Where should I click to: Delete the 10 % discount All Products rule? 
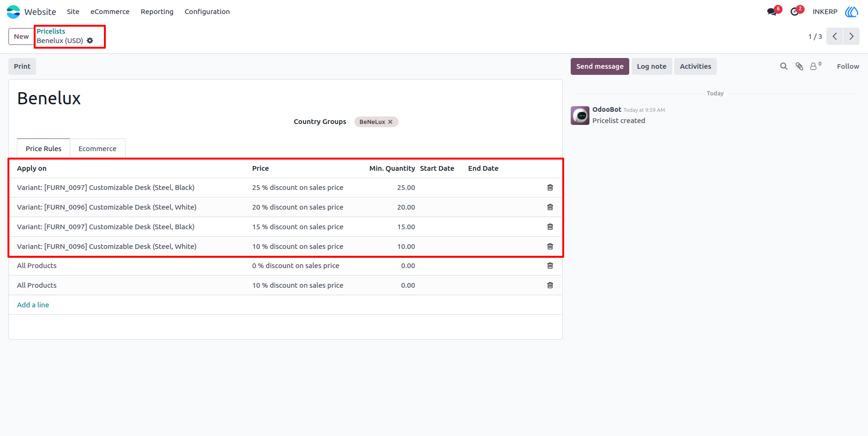pyautogui.click(x=550, y=285)
